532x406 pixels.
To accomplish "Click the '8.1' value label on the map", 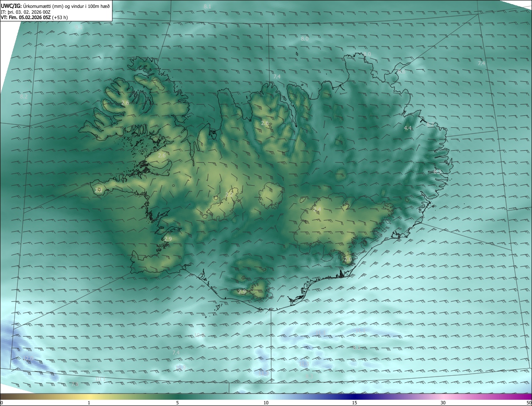I will click(207, 6).
